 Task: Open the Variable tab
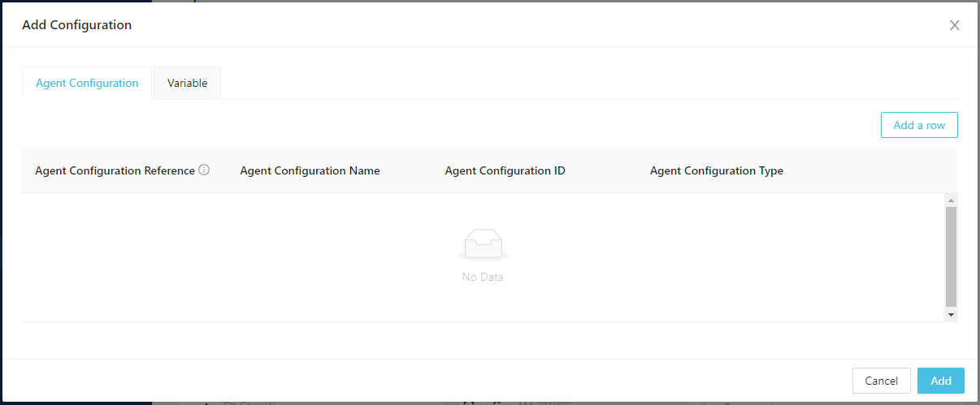[187, 83]
